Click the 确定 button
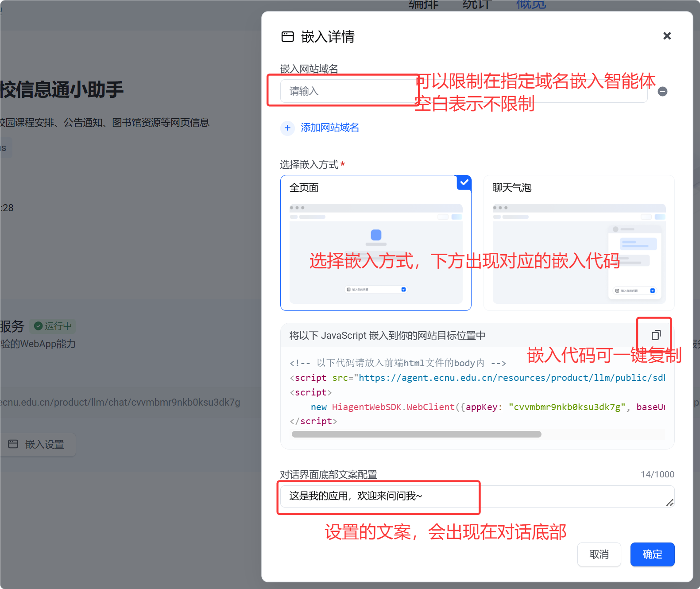Screen dimensions: 700x589 (x=652, y=554)
